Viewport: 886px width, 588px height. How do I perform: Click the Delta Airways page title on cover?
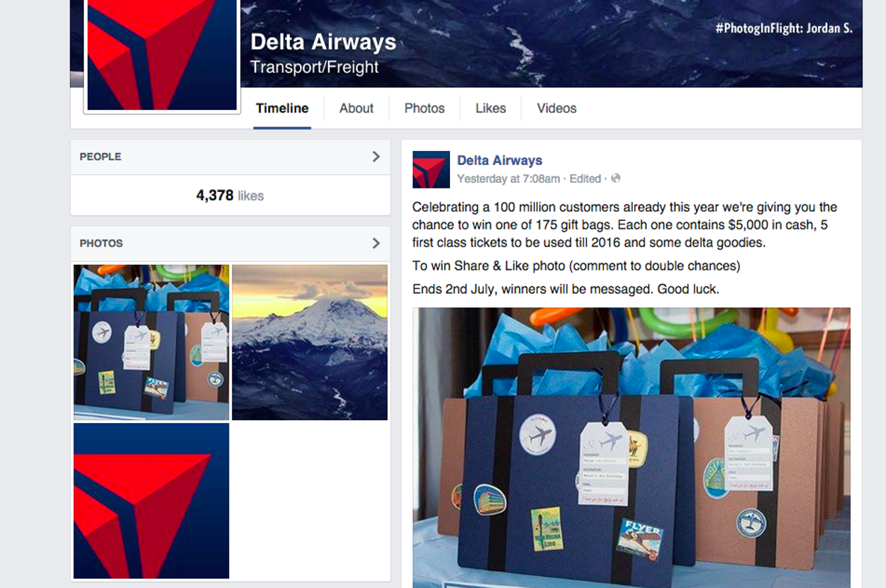323,42
